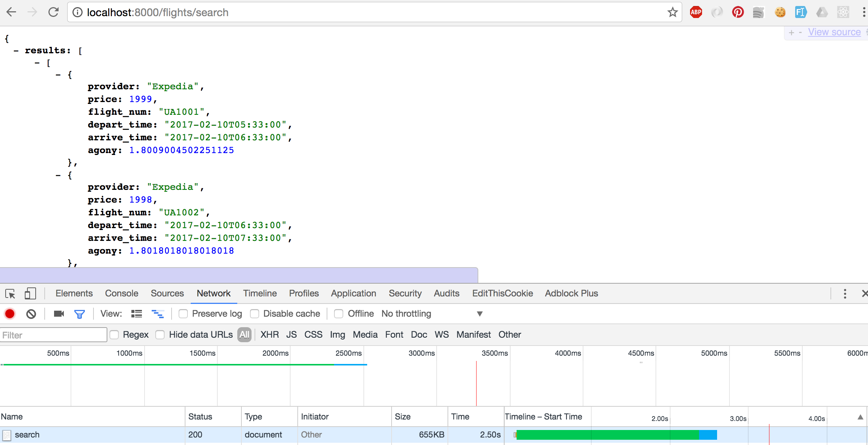Toggle the capture screenshots camera icon
The width and height of the screenshot is (868, 445).
59,314
